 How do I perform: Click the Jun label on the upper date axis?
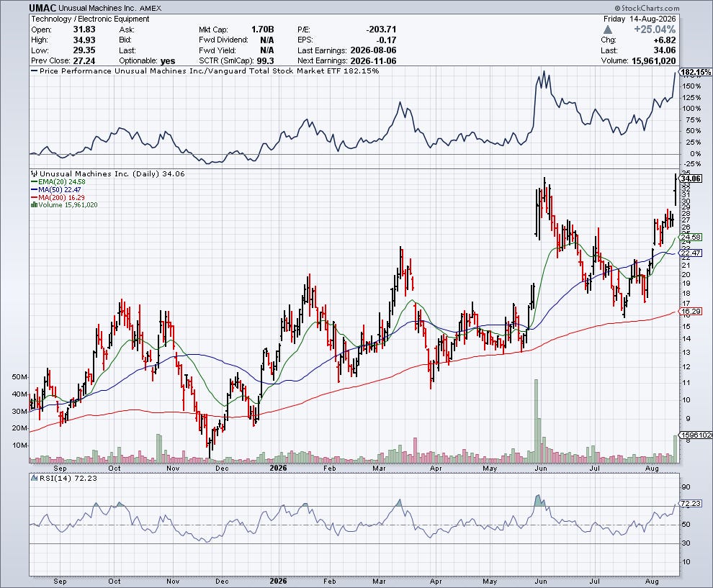(540, 468)
